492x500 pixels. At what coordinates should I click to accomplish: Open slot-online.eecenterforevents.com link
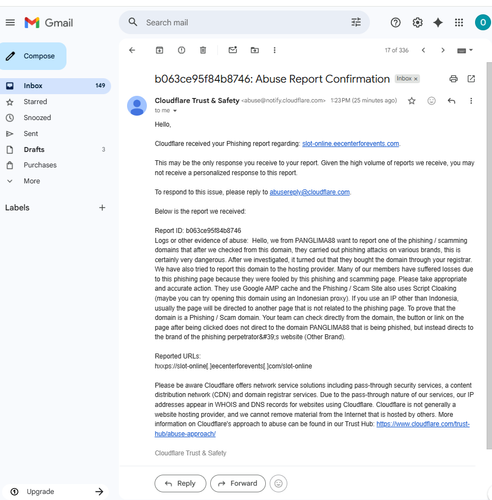click(x=351, y=144)
